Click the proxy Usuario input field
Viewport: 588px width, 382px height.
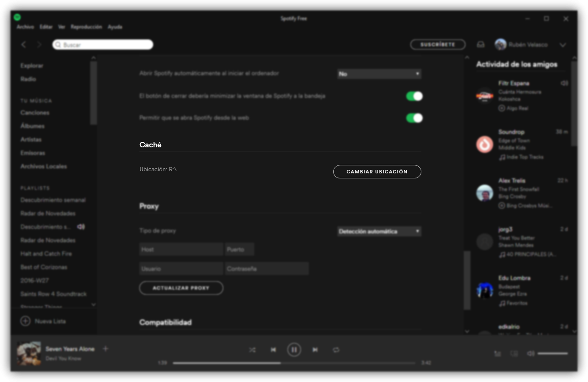coord(181,269)
